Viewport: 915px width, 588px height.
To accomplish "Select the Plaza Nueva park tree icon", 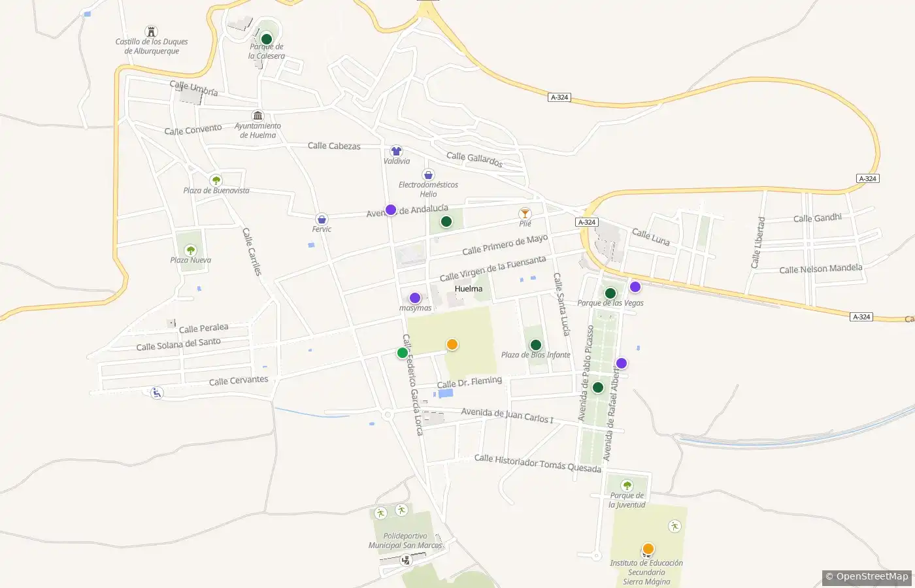I will pyautogui.click(x=190, y=250).
